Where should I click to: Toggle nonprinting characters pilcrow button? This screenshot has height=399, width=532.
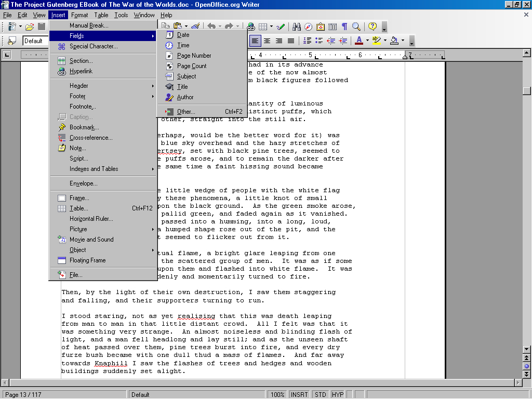pyautogui.click(x=344, y=26)
